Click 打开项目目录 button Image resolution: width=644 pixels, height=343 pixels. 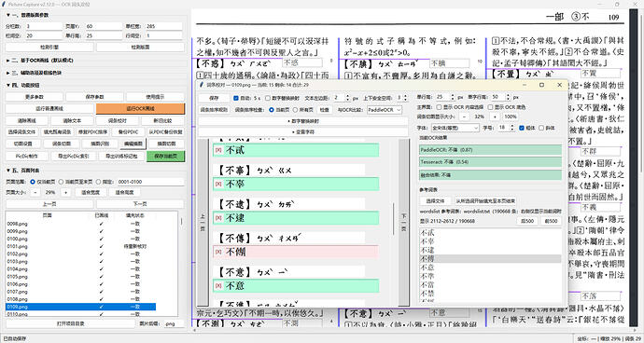tap(70, 323)
